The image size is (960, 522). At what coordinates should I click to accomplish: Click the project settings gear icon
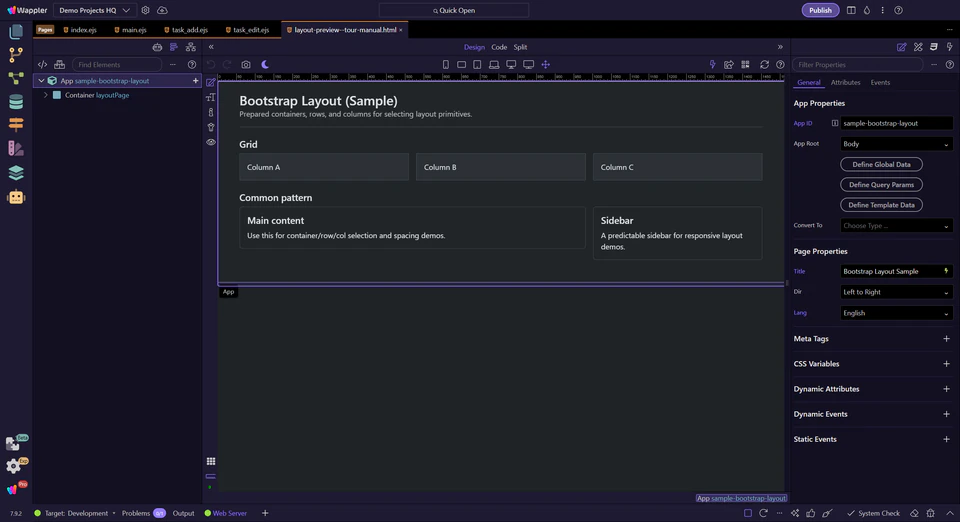145,10
